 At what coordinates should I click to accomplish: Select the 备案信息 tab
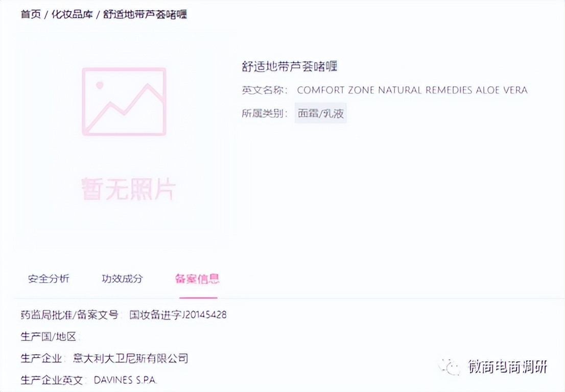pyautogui.click(x=198, y=279)
